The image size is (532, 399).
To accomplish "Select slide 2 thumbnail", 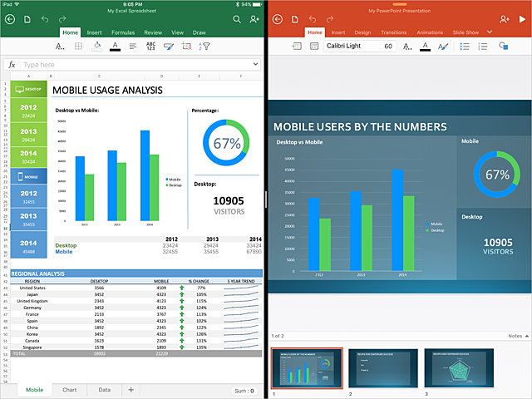I will 383,368.
